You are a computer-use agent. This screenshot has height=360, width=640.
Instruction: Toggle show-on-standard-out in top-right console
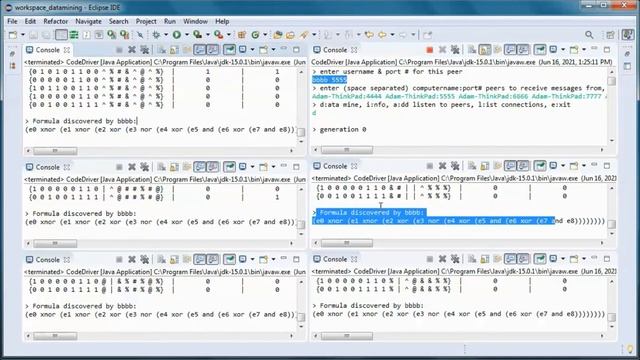[510, 50]
